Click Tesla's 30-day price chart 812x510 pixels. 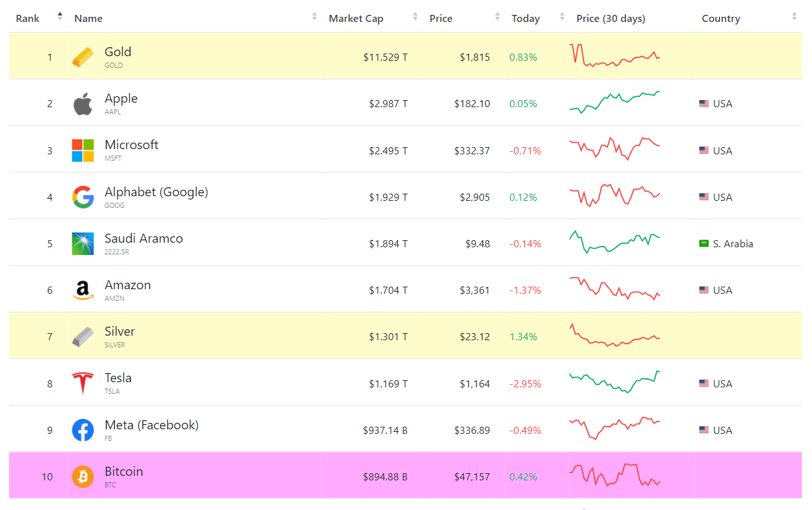tap(615, 382)
